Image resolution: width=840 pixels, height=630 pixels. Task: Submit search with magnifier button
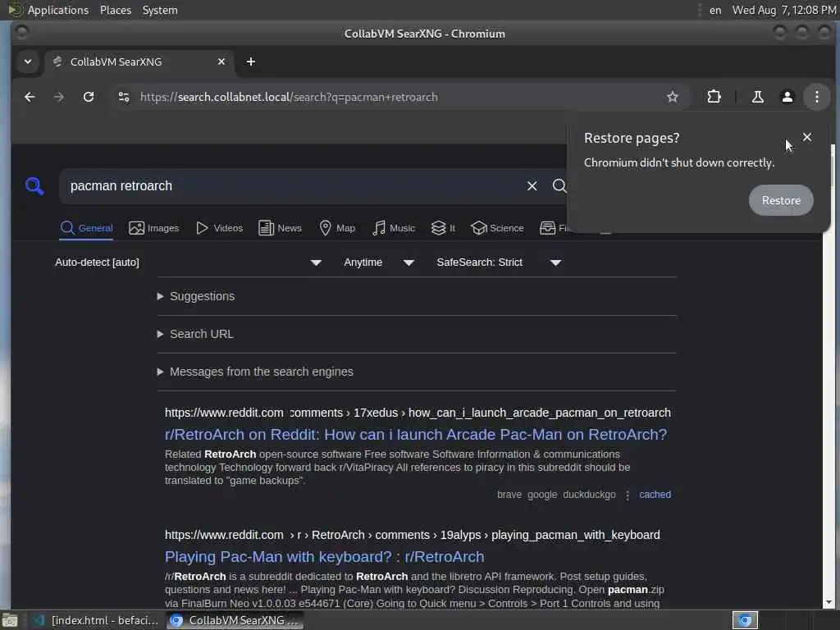(x=559, y=186)
